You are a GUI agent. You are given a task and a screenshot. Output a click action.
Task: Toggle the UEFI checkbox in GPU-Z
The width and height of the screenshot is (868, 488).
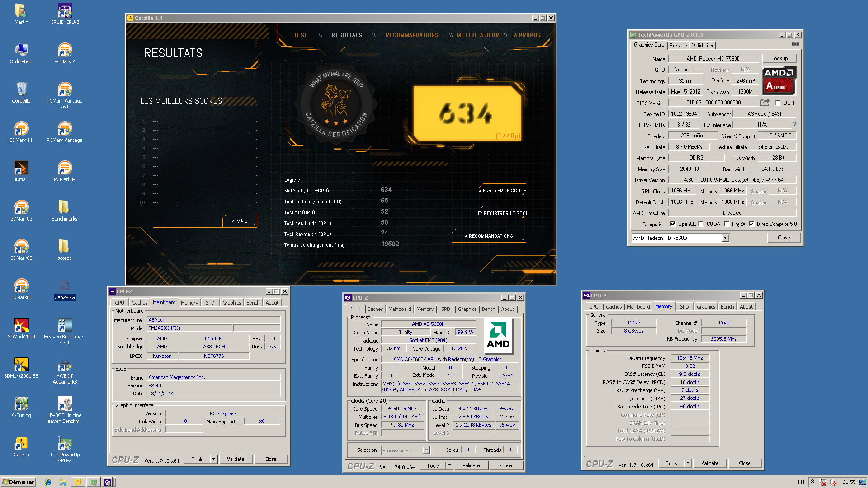(x=778, y=103)
